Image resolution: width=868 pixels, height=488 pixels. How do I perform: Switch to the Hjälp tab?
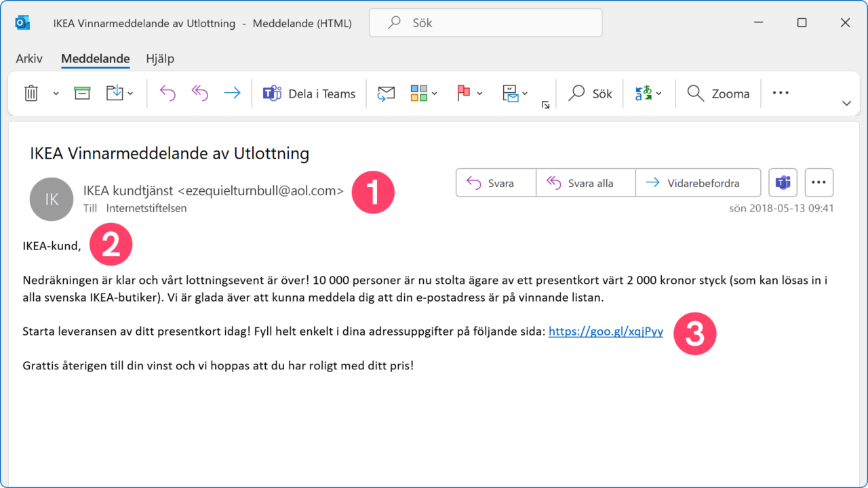point(160,59)
